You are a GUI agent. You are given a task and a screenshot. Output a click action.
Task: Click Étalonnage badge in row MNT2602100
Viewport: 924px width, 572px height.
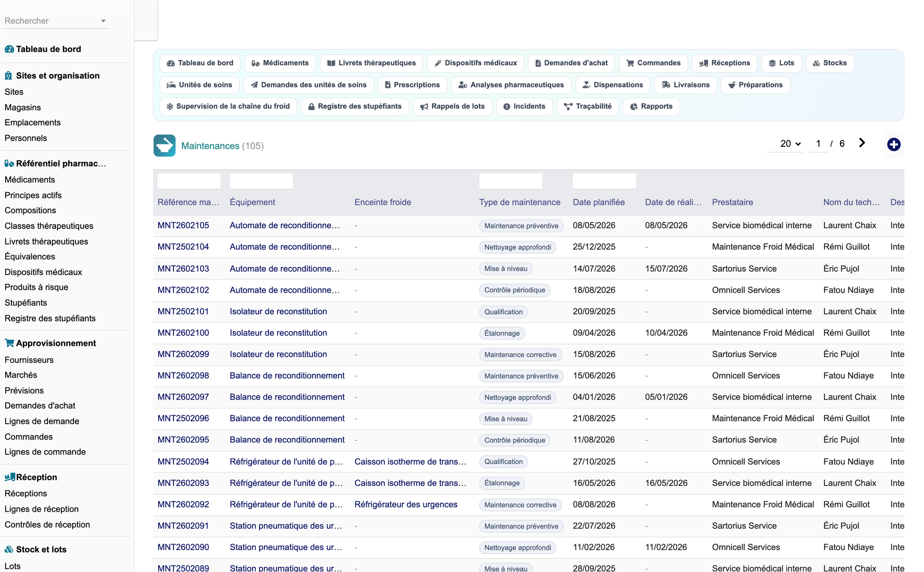502,333
